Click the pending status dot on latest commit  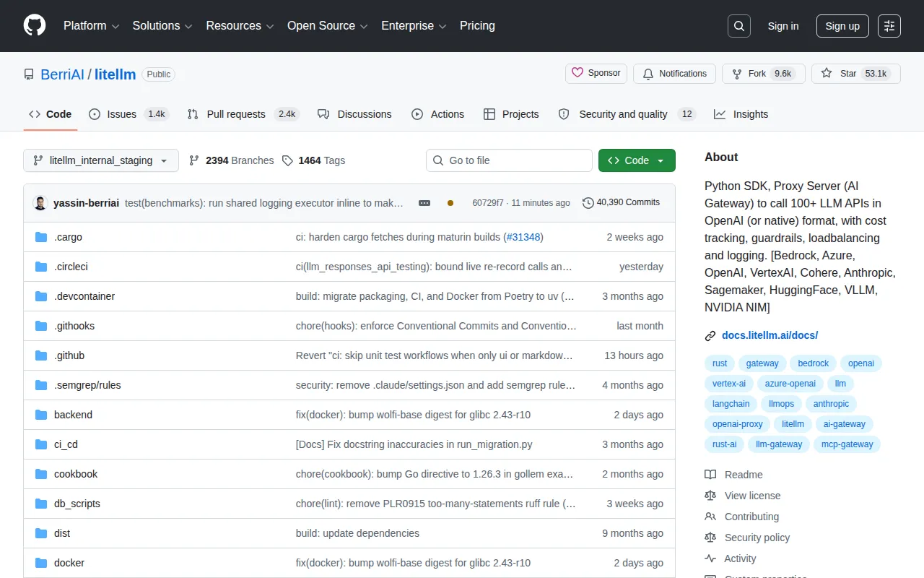click(450, 203)
